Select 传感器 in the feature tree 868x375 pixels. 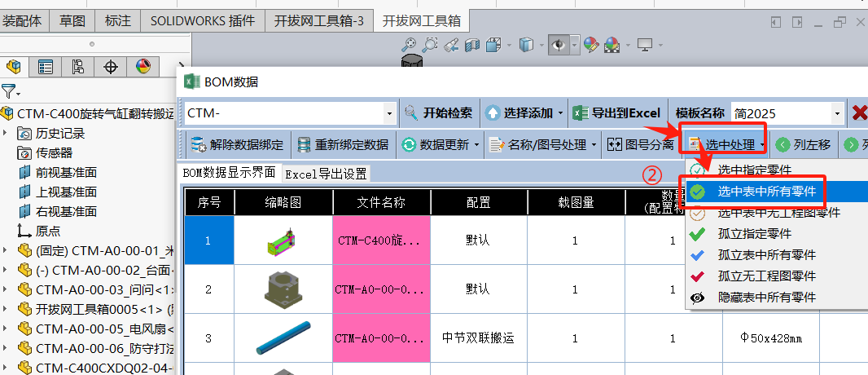pos(54,153)
